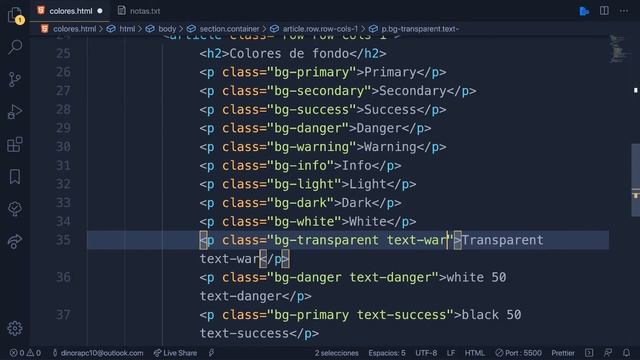Open the notifications bell

tap(627, 353)
